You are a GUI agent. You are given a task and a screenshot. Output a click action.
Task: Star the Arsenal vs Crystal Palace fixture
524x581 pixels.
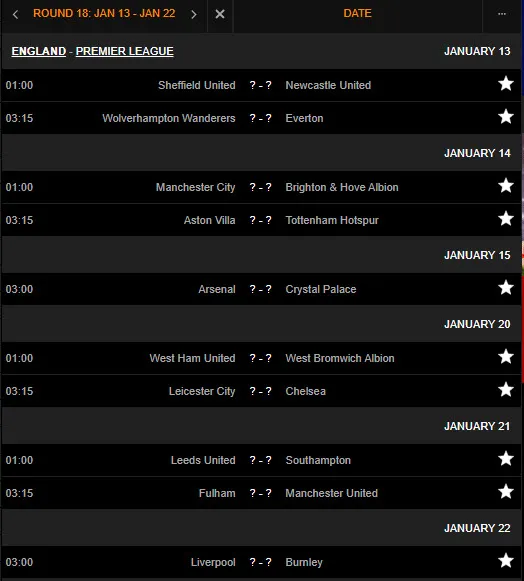tap(506, 288)
